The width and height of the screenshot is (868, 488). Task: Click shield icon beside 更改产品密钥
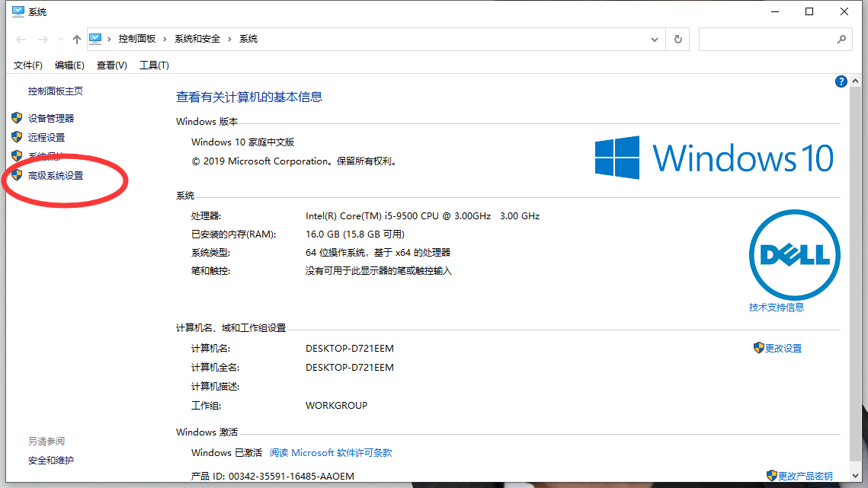coord(772,475)
